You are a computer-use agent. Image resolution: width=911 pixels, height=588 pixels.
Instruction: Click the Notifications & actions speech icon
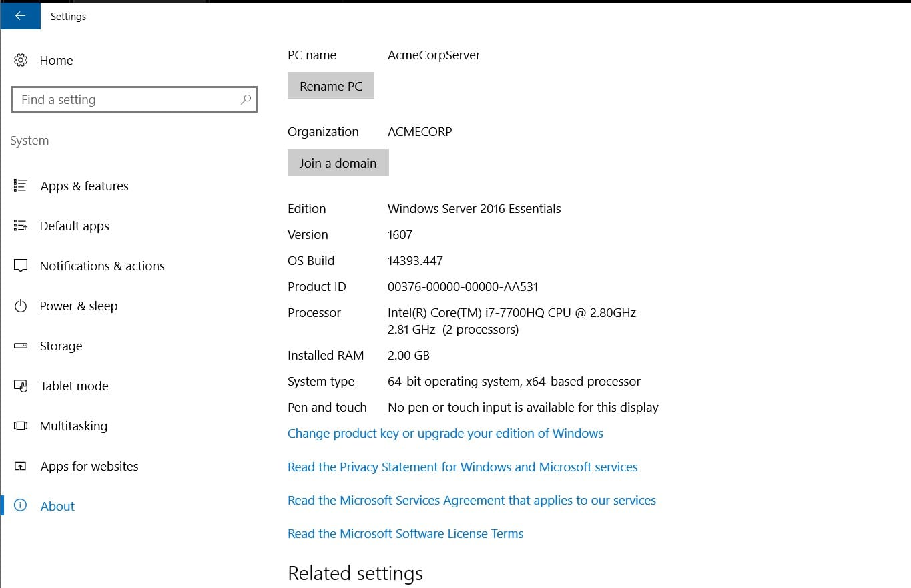pos(21,266)
